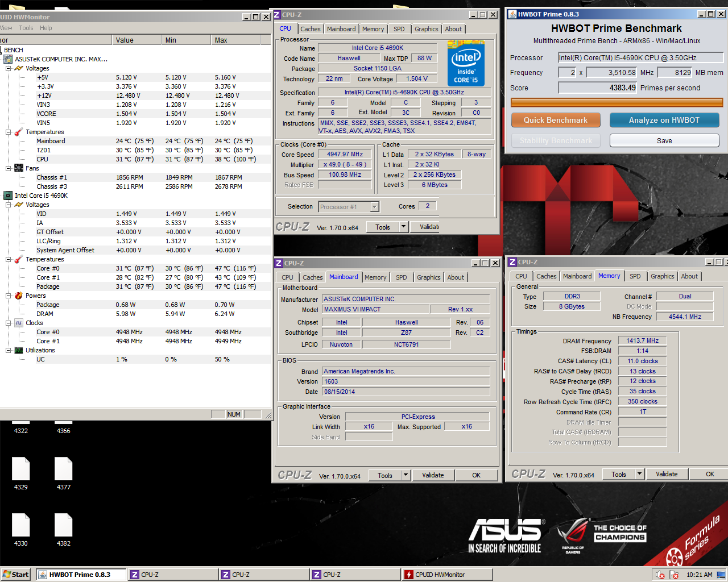Viewport: 728px width, 582px height.
Task: Click the Max column header in HWMonitor
Action: (235, 40)
